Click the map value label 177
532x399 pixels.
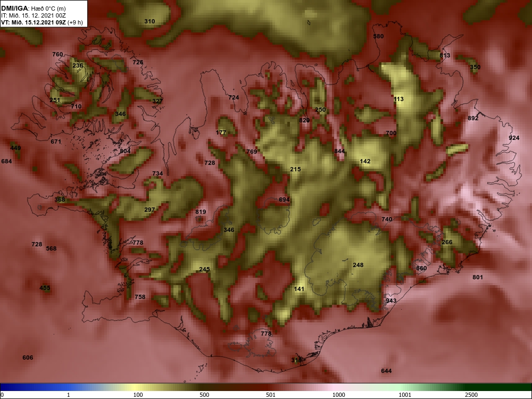[x=221, y=132]
